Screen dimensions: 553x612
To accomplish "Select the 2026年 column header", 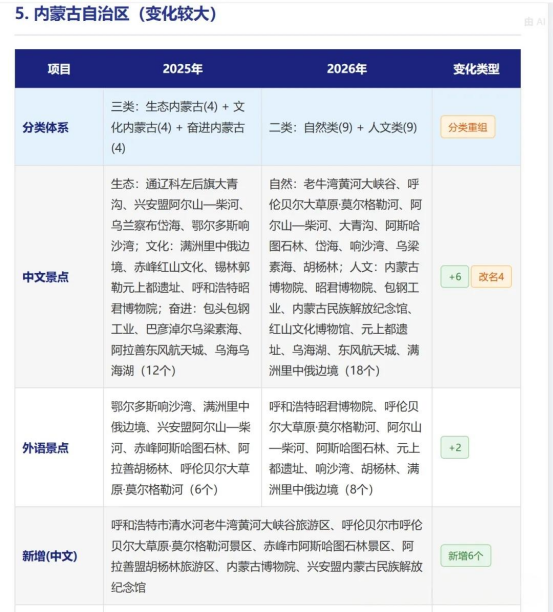I will tap(347, 69).
